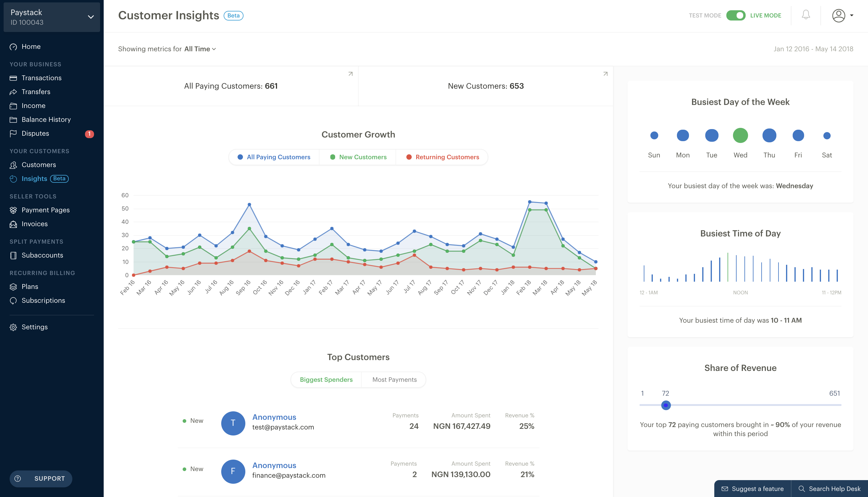Click the Share of Revenue slider handle
This screenshot has height=497, width=868.
(x=666, y=405)
